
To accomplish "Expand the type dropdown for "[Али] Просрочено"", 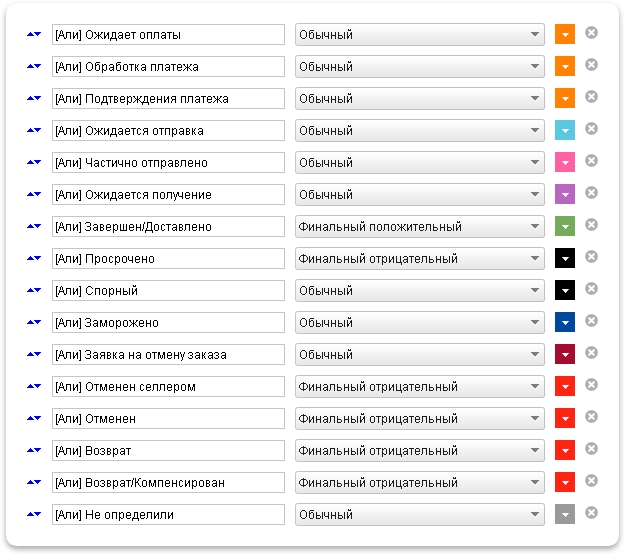I will pos(420,258).
